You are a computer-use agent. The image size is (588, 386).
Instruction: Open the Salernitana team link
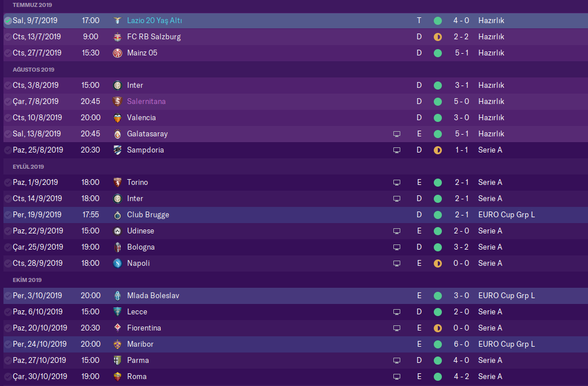146,102
